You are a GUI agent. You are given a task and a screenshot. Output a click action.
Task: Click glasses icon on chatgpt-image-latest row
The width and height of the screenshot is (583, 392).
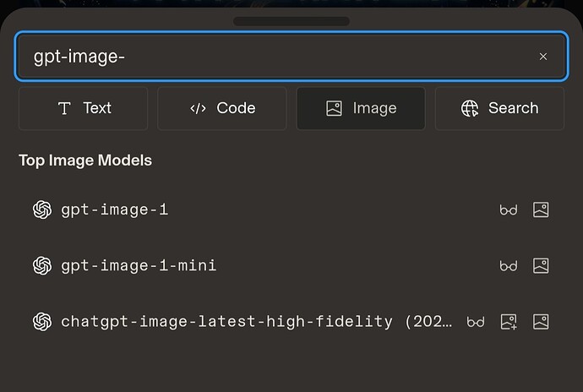476,322
